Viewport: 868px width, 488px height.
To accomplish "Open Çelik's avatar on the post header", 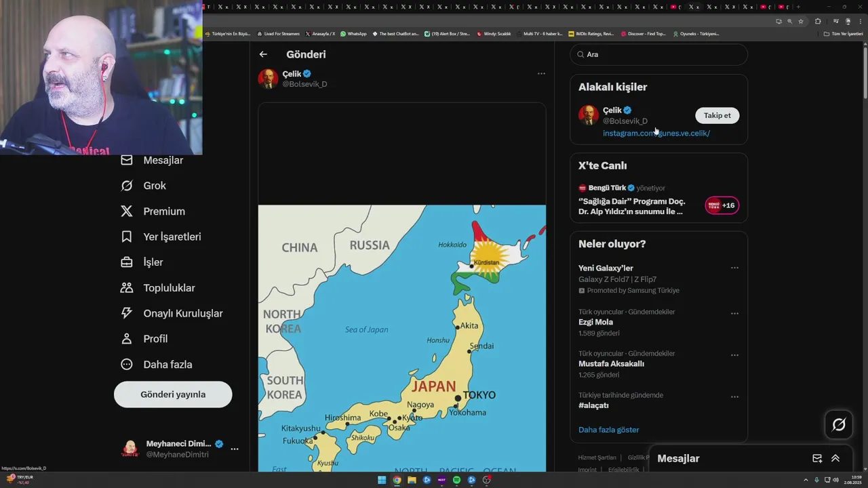I will tap(268, 79).
